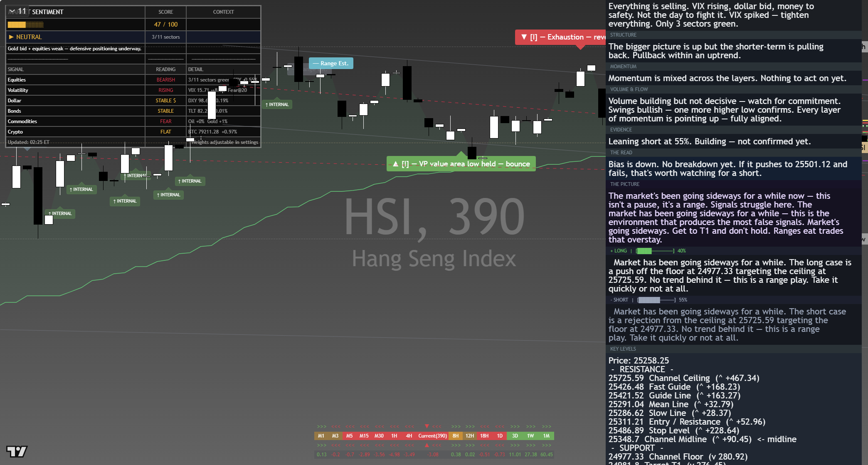Select the M3 timeframe cell

(x=335, y=436)
